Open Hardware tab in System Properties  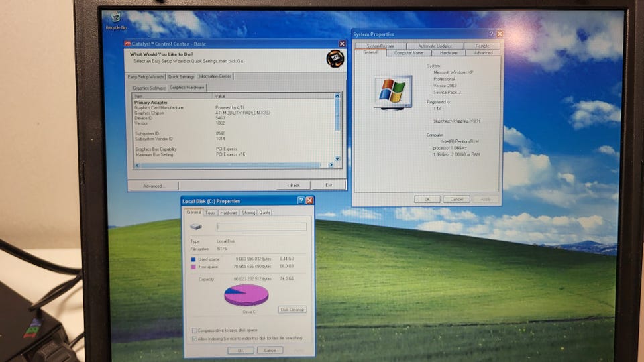pos(449,53)
